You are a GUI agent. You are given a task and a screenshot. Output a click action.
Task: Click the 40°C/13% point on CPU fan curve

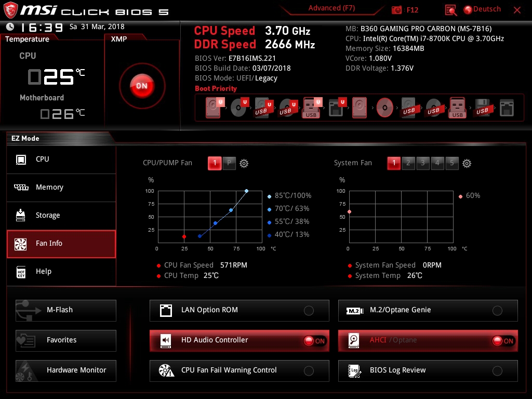(200, 236)
